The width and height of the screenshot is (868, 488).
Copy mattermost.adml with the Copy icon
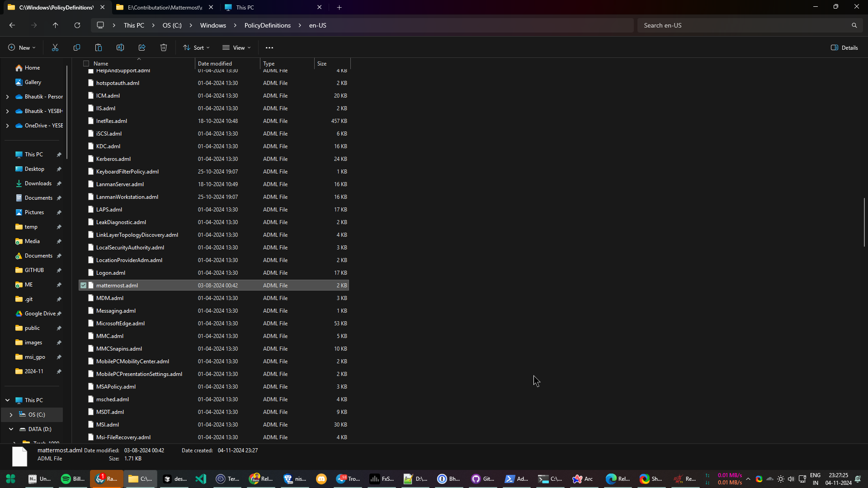pyautogui.click(x=77, y=47)
